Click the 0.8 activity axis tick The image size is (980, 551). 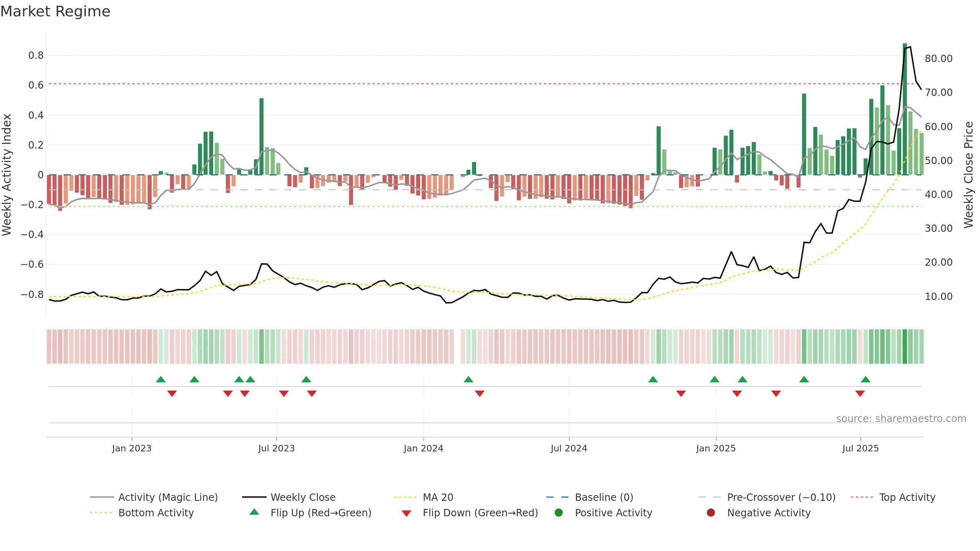tap(36, 56)
